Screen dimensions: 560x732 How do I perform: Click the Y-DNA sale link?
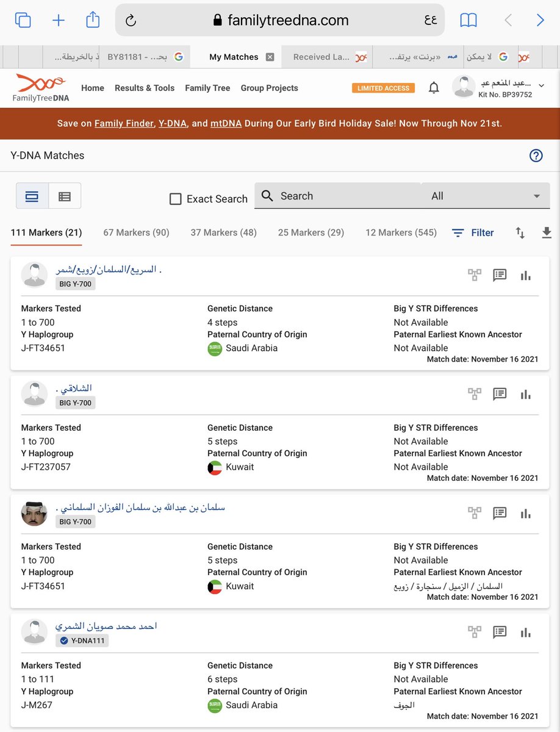point(173,123)
